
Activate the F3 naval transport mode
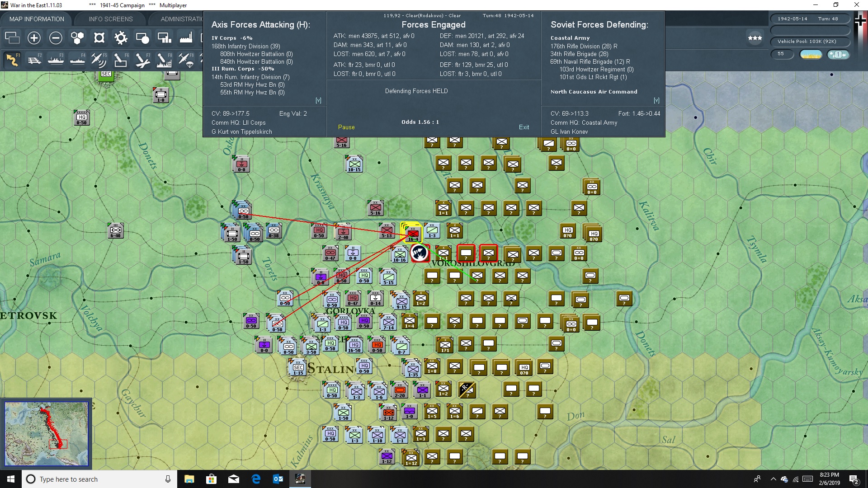pyautogui.click(x=56, y=59)
